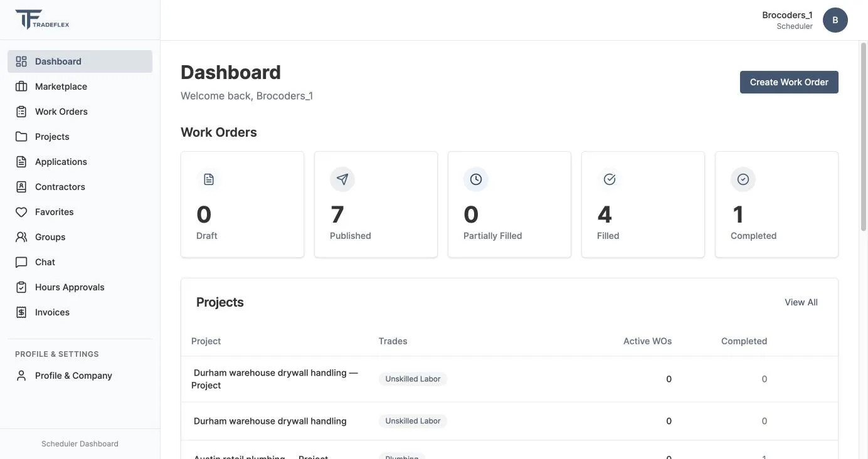Open Work Orders from sidebar
The image size is (868, 459).
pos(80,112)
